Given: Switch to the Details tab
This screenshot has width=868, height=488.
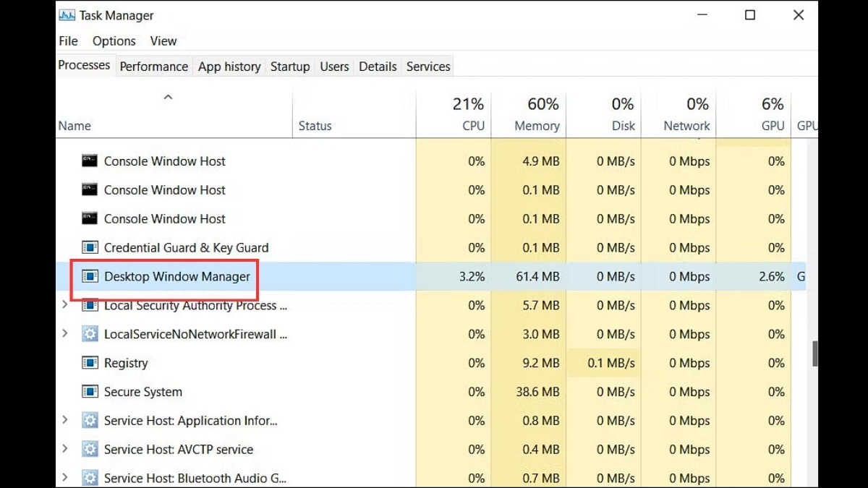Looking at the screenshot, I should pyautogui.click(x=378, y=67).
